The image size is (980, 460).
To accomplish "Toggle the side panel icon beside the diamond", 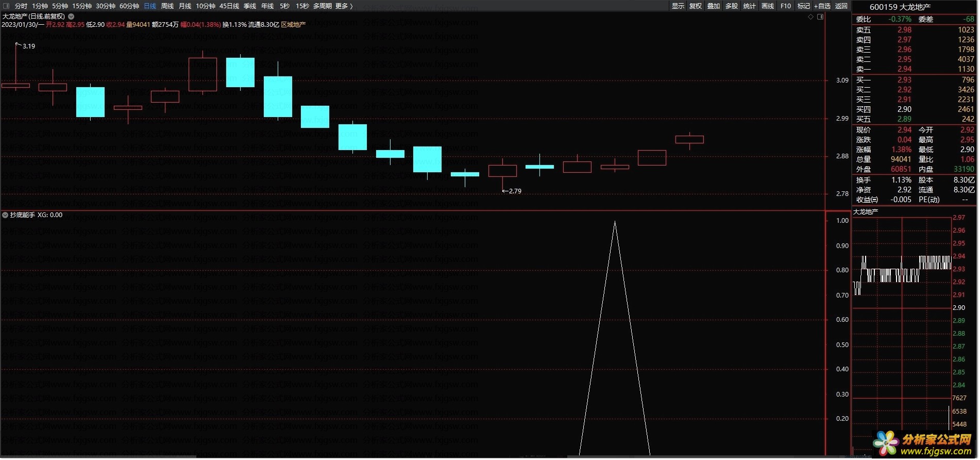I will pos(820,17).
